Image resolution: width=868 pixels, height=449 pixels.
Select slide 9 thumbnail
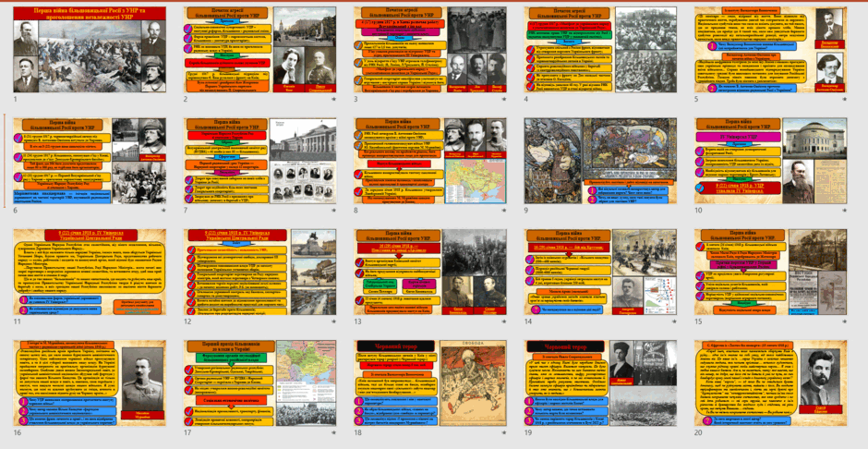[x=600, y=161]
